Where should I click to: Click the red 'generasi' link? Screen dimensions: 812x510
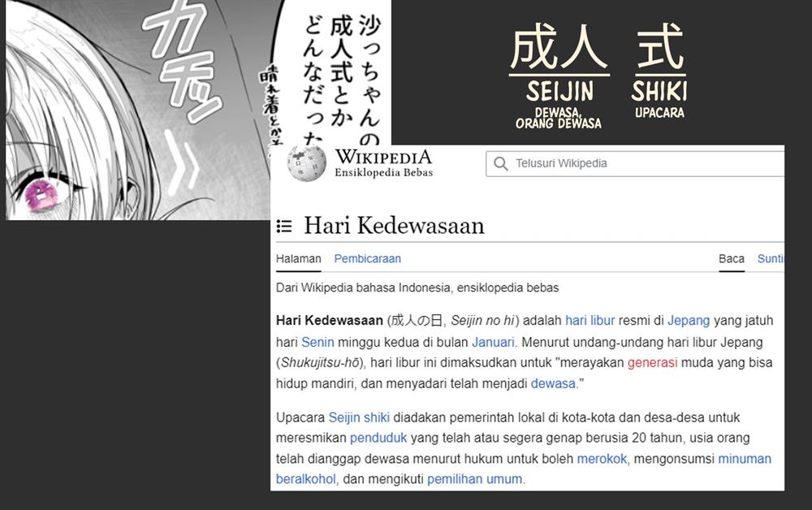(x=652, y=363)
